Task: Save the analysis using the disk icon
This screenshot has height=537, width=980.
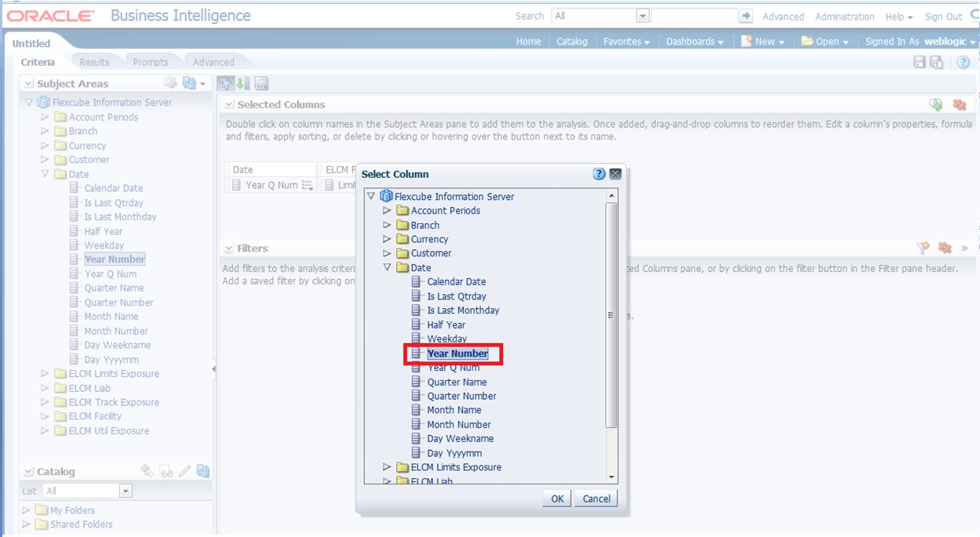Action: [x=920, y=62]
